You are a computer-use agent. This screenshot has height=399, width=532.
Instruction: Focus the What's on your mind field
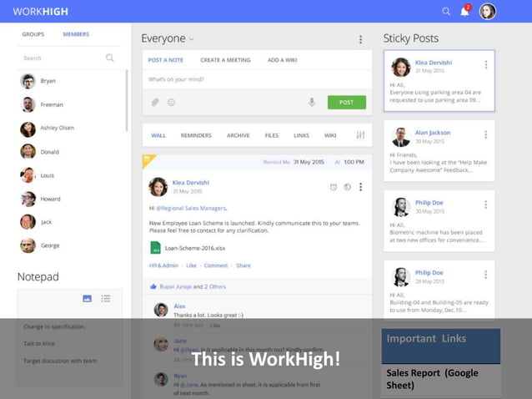click(257, 79)
